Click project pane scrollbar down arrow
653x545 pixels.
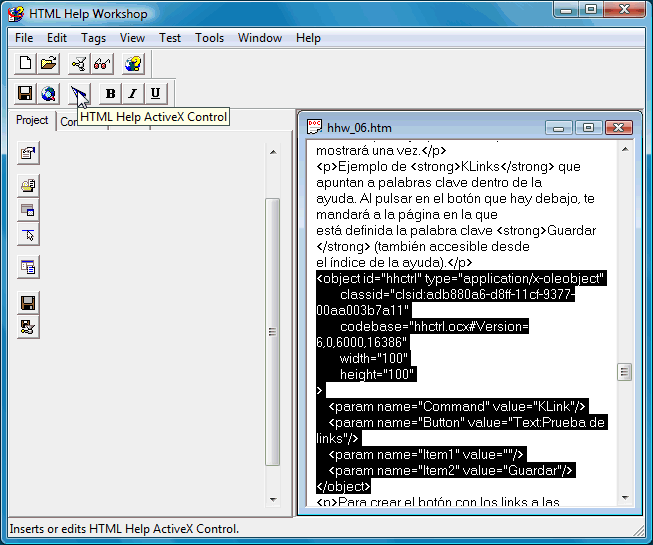coord(273,499)
